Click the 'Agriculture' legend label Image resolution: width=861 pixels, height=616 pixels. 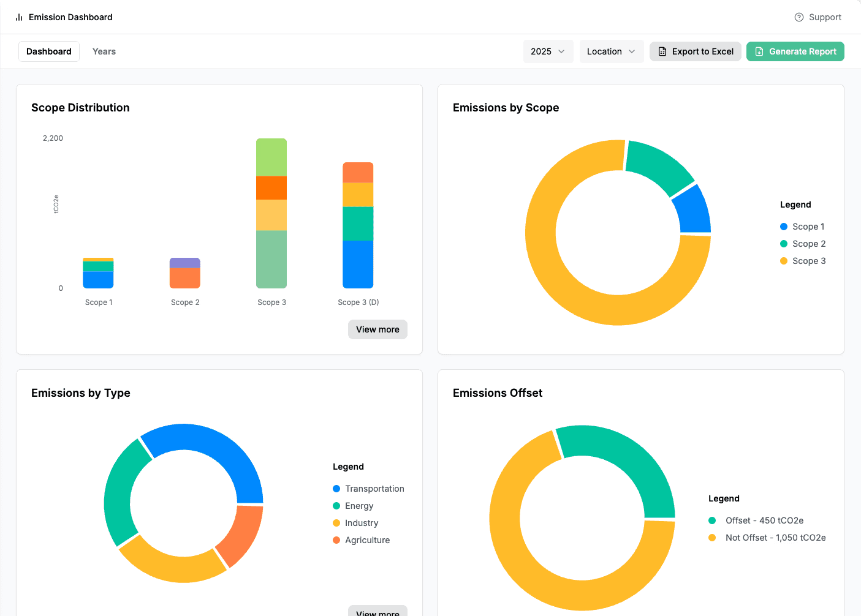coord(367,540)
